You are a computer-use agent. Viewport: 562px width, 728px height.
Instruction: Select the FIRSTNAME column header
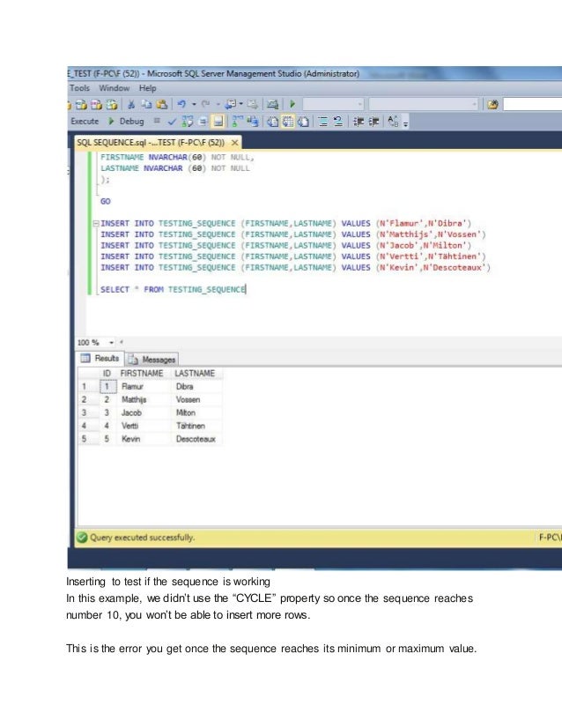(x=142, y=374)
